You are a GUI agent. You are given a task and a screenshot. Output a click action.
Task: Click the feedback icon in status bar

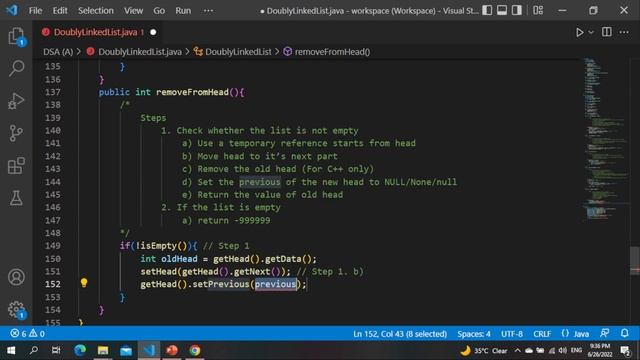coord(604,333)
